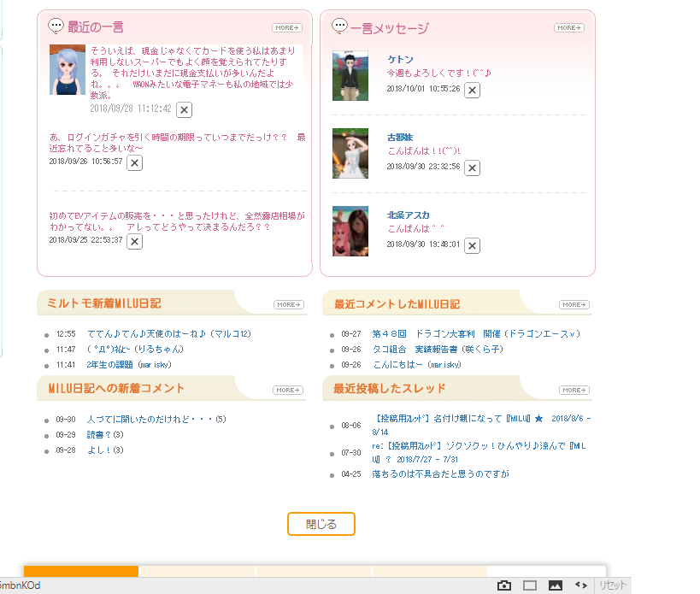Click the picture icon in bottom bar
The height and width of the screenshot is (594, 700).
[x=556, y=585]
